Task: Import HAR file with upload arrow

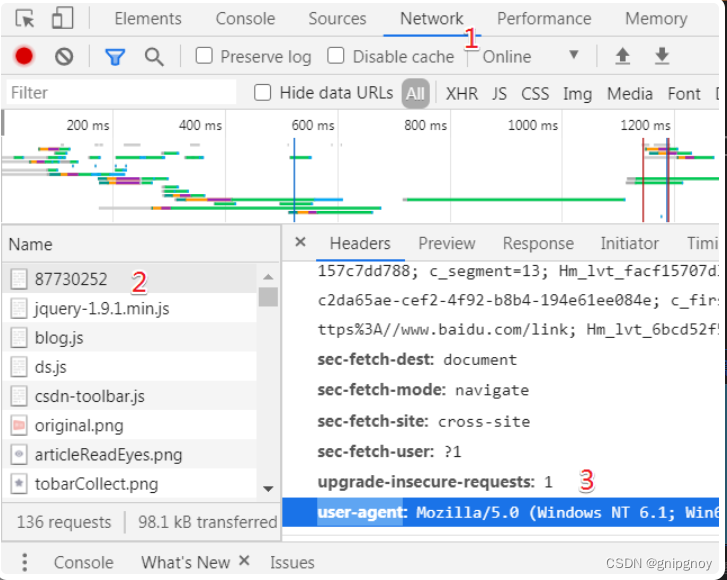Action: (x=623, y=56)
